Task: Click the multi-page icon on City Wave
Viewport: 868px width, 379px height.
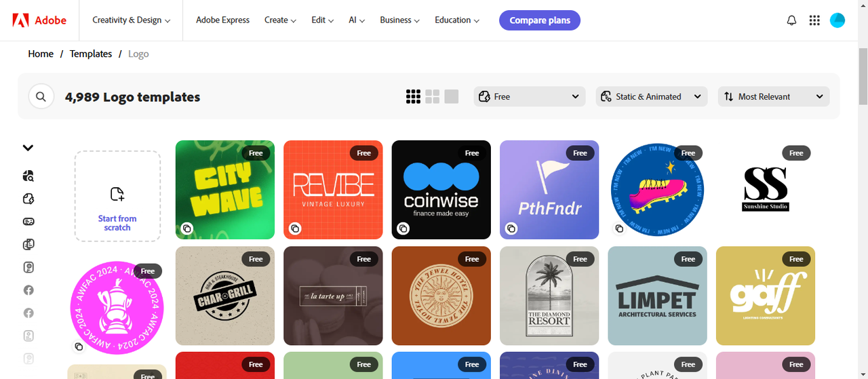Action: (x=187, y=228)
